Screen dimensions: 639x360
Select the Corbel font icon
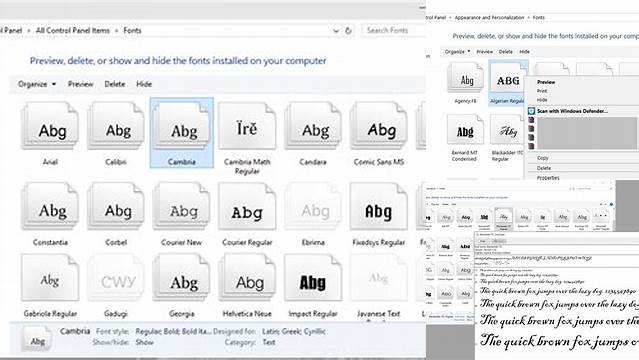(116, 207)
